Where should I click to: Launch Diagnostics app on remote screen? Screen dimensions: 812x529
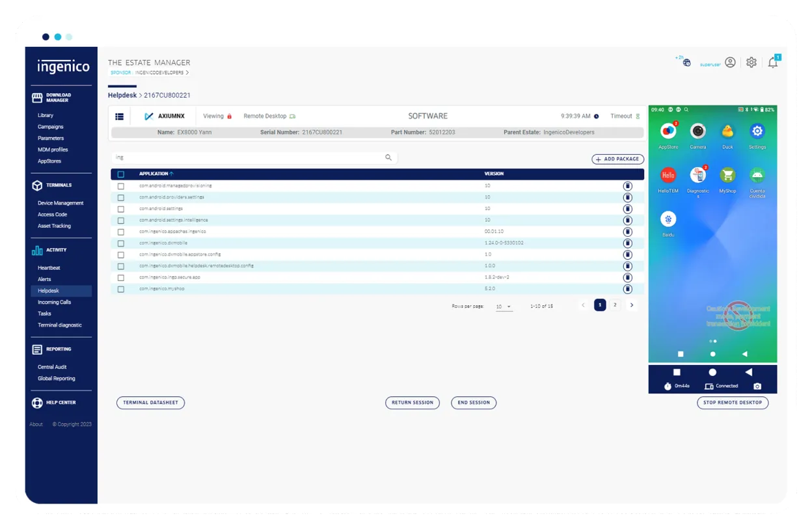point(698,175)
